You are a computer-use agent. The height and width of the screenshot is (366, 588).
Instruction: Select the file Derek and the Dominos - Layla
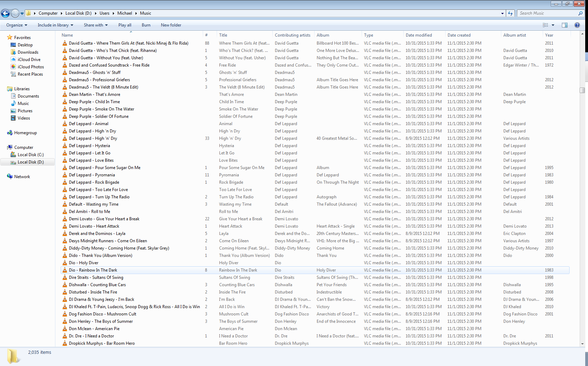pyautogui.click(x=315, y=234)
